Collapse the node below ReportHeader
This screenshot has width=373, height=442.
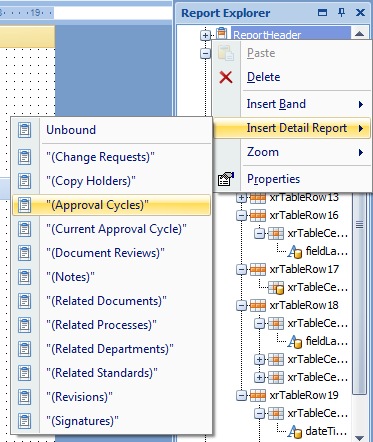(x=205, y=53)
